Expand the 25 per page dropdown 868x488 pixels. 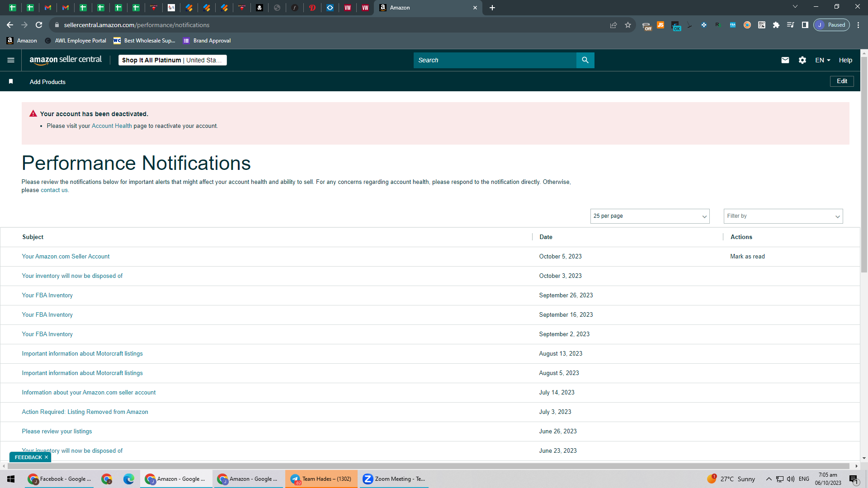pyautogui.click(x=650, y=216)
